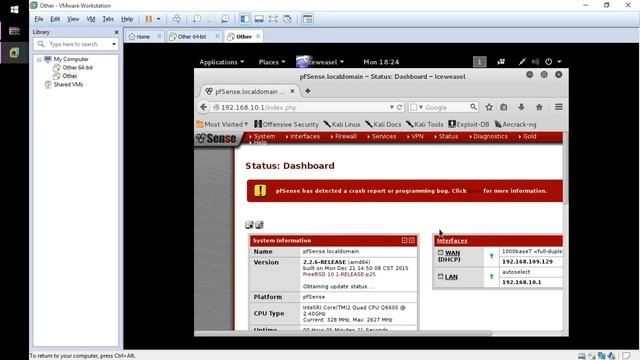Enter full screen mode using the toolbar icon
Screen dimensions: 640x360
point(273,19)
